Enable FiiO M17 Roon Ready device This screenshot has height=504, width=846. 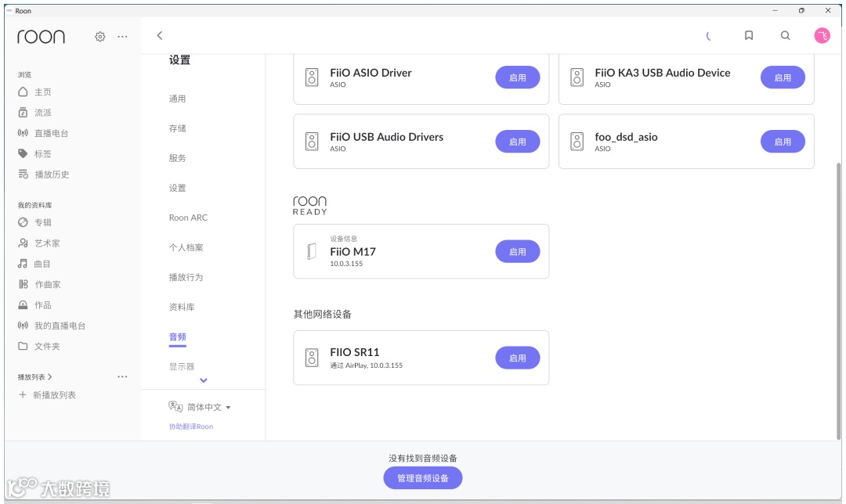coord(518,252)
